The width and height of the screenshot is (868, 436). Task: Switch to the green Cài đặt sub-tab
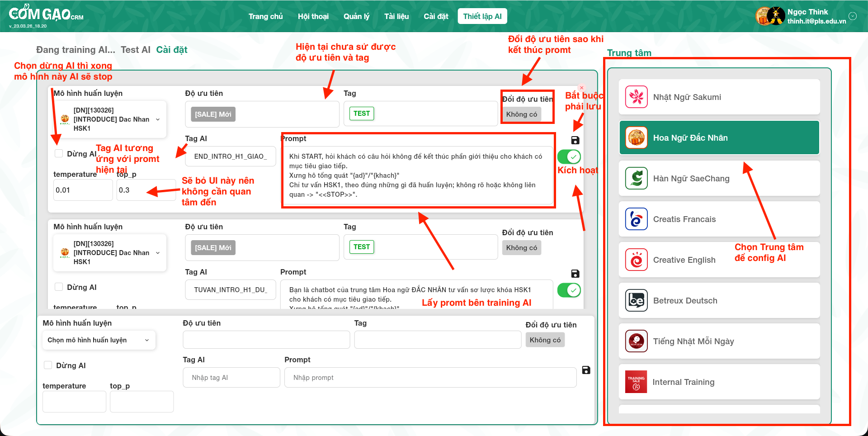click(172, 50)
